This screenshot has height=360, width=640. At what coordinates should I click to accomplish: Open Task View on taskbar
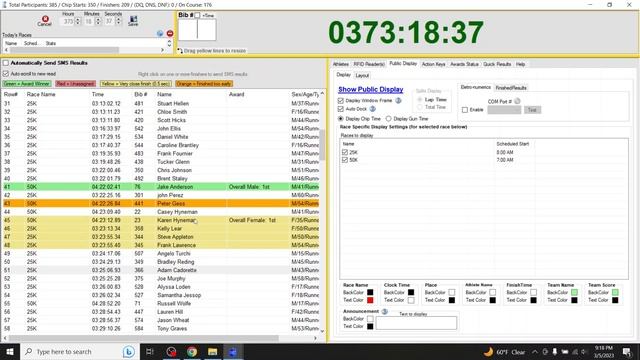[x=150, y=351]
